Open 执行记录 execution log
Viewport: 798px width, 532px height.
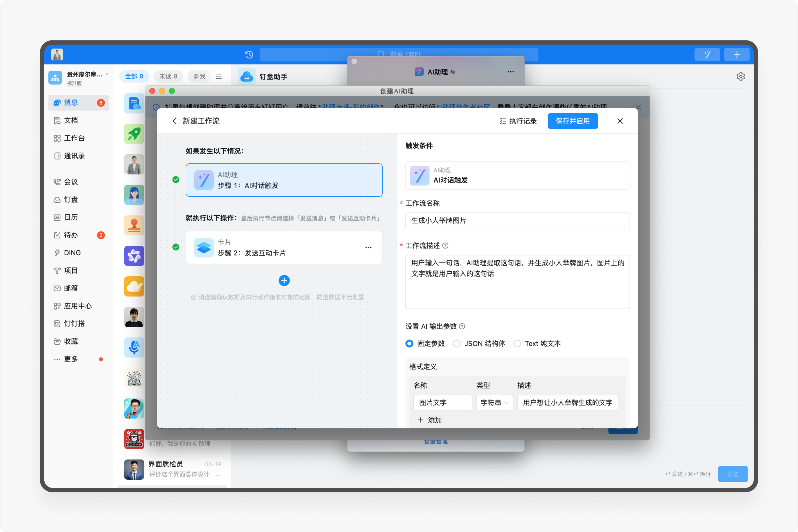[x=518, y=121]
